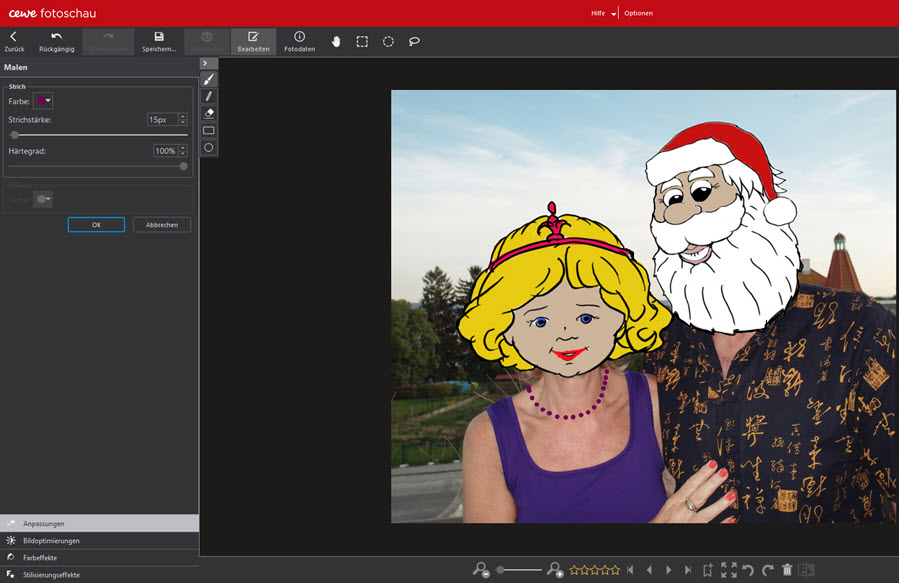
Task: Enable rectangular marquee selection
Action: (362, 41)
